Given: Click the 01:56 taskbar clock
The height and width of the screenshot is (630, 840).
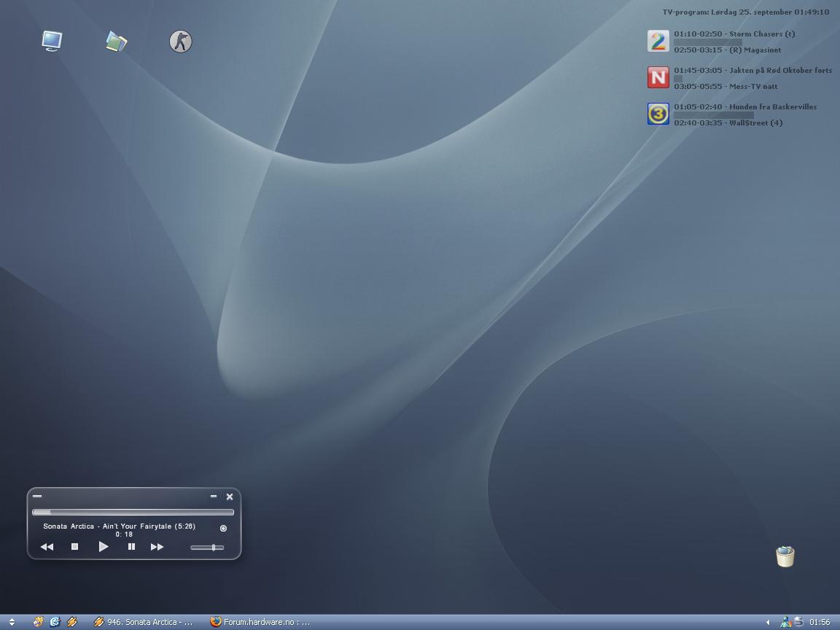Looking at the screenshot, I should (x=820, y=622).
